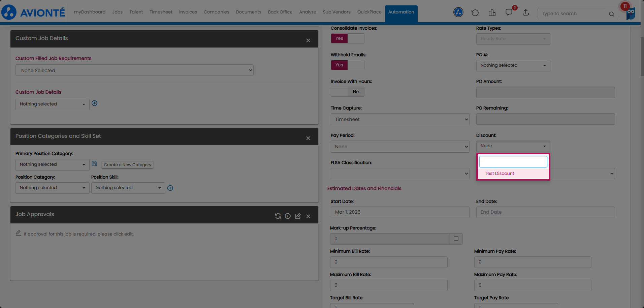Image resolution: width=644 pixels, height=308 pixels.
Task: Click the Discount search input field
Action: coord(513,162)
